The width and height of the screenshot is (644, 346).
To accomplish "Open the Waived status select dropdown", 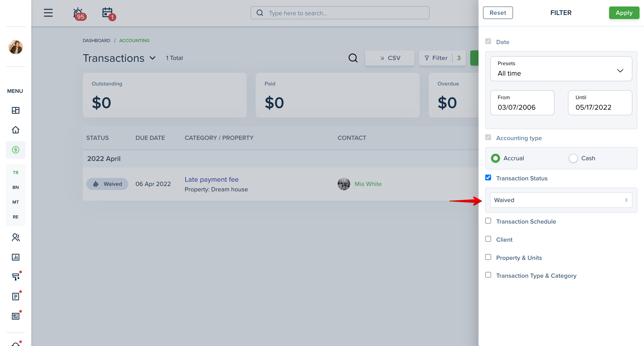I will [x=561, y=200].
